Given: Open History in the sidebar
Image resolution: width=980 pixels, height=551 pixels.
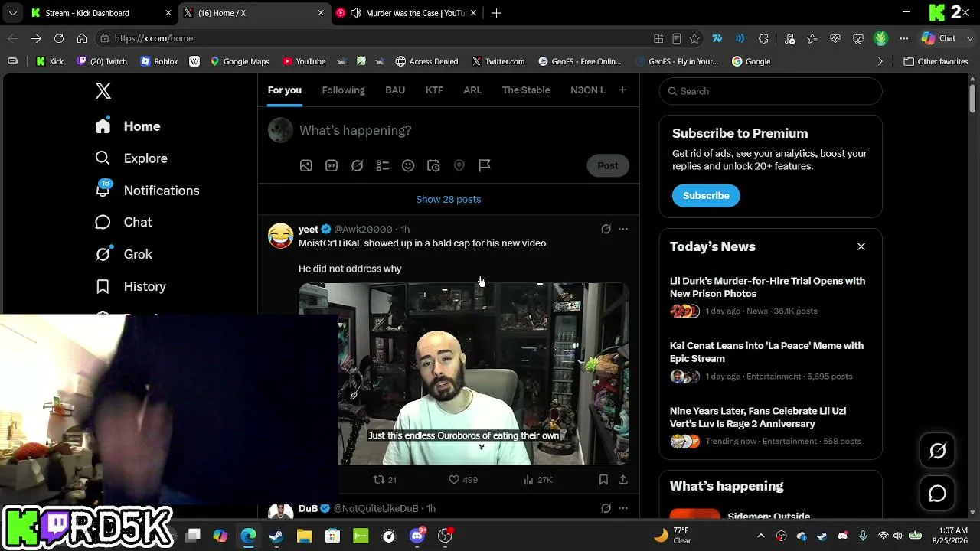Looking at the screenshot, I should [130, 286].
